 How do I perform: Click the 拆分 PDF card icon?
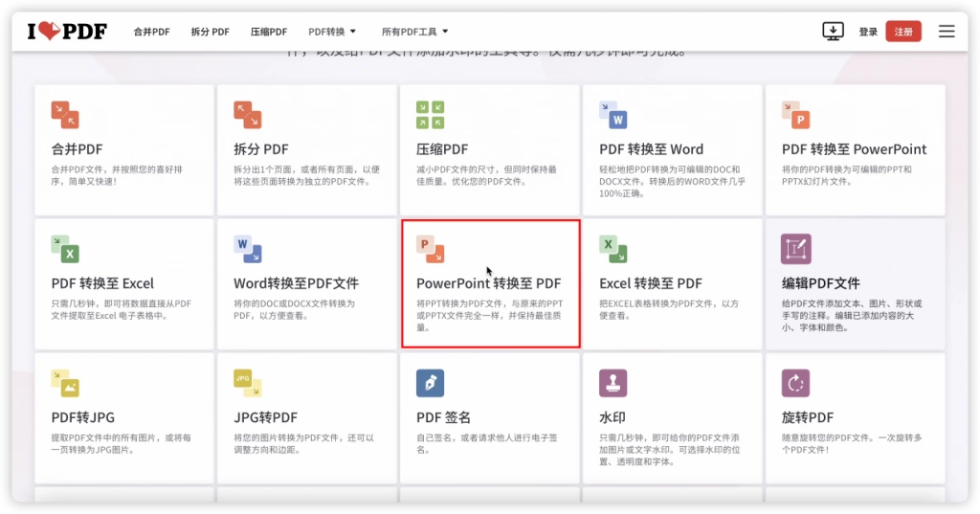click(248, 115)
